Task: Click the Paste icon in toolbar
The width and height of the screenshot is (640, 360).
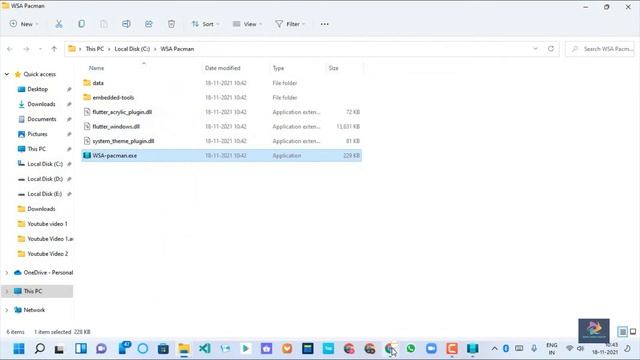Action: pos(104,24)
